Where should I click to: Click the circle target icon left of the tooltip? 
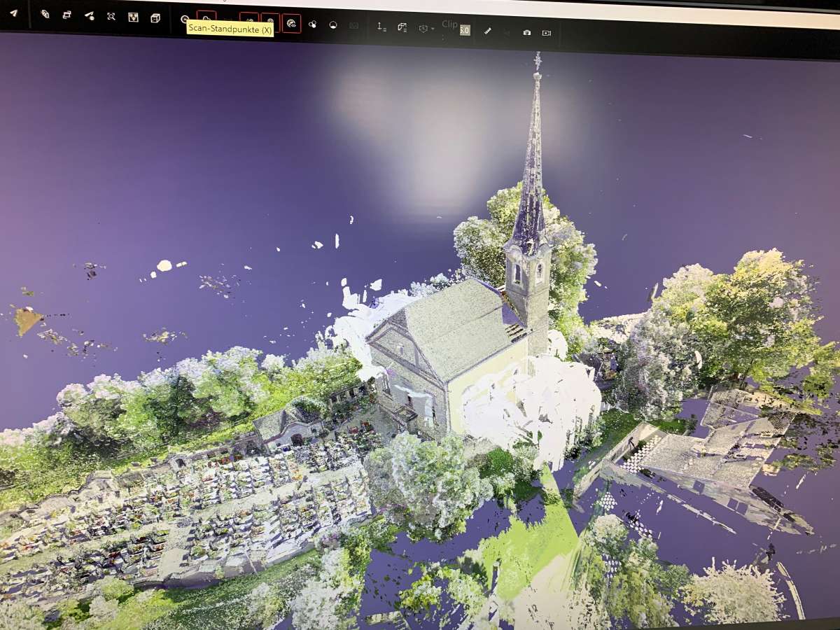point(185,20)
